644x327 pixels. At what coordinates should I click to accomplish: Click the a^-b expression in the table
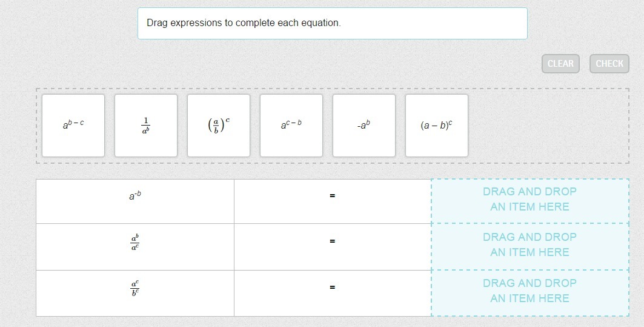(x=135, y=196)
